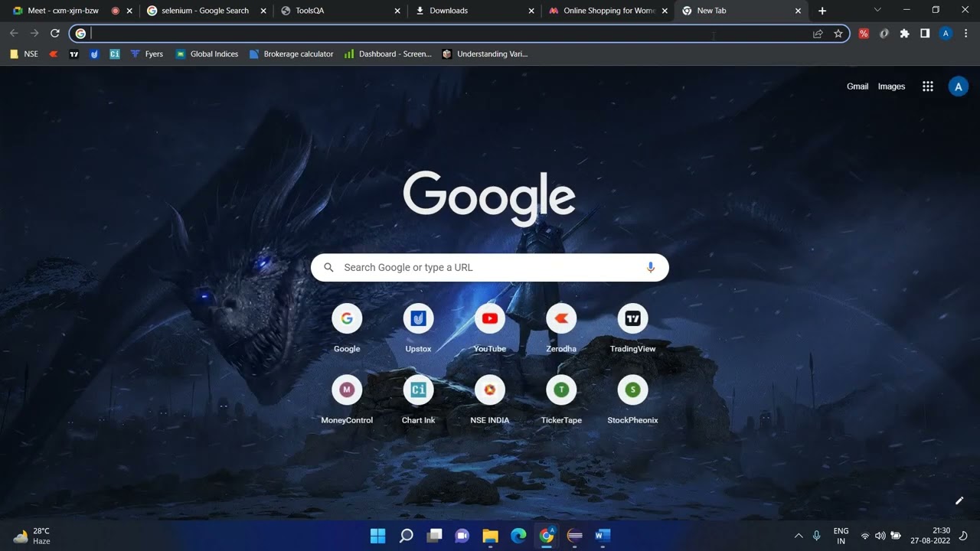Switch the ENG IN input language
This screenshot has width=980, height=551.
(841, 536)
